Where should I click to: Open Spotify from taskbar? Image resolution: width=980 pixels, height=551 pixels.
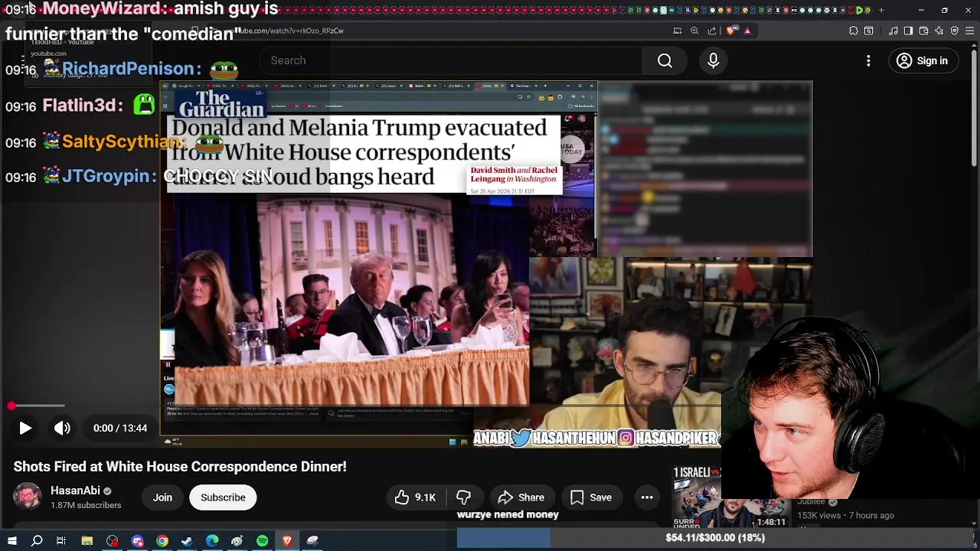click(x=262, y=541)
